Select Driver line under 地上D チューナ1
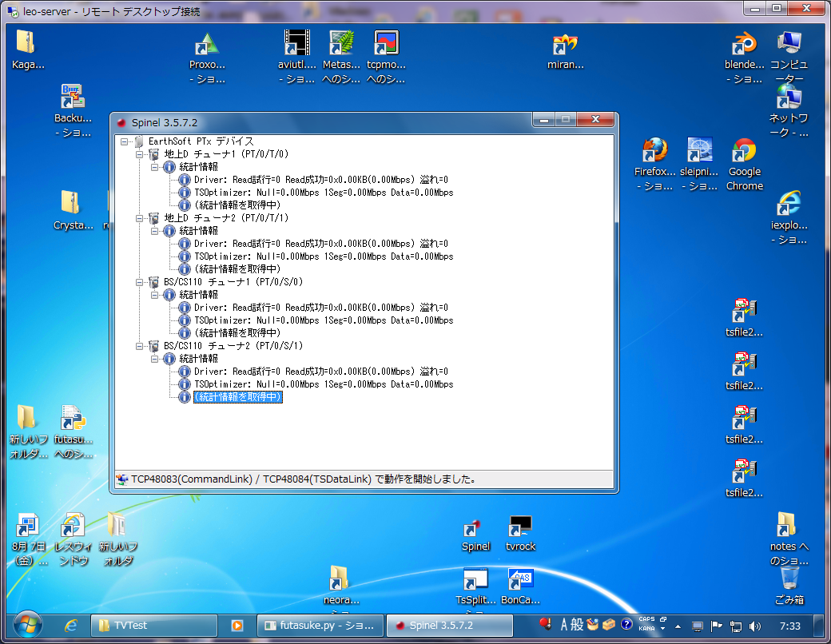The image size is (831, 644). pyautogui.click(x=320, y=180)
